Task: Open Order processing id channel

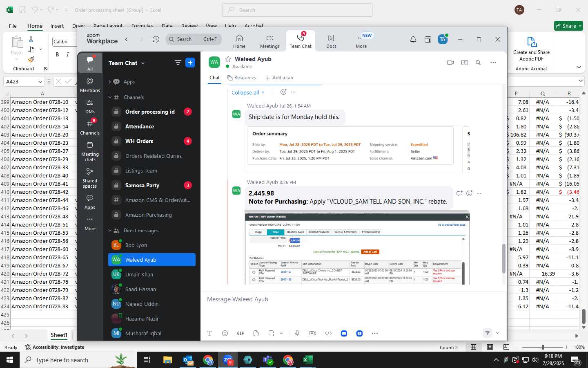Action: click(x=152, y=112)
